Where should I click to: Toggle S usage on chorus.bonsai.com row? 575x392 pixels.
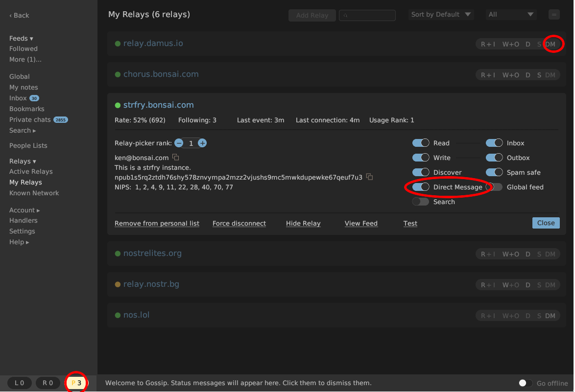tap(539, 75)
